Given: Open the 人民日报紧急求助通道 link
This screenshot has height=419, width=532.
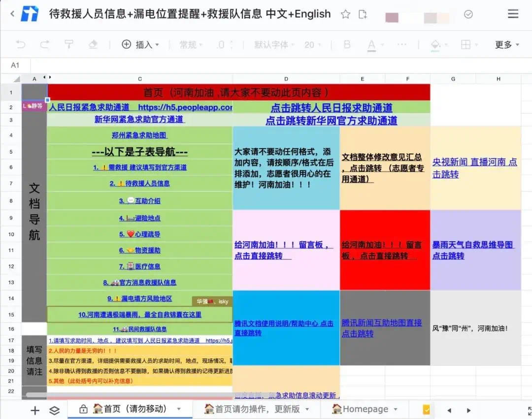Looking at the screenshot, I should 89,106.
